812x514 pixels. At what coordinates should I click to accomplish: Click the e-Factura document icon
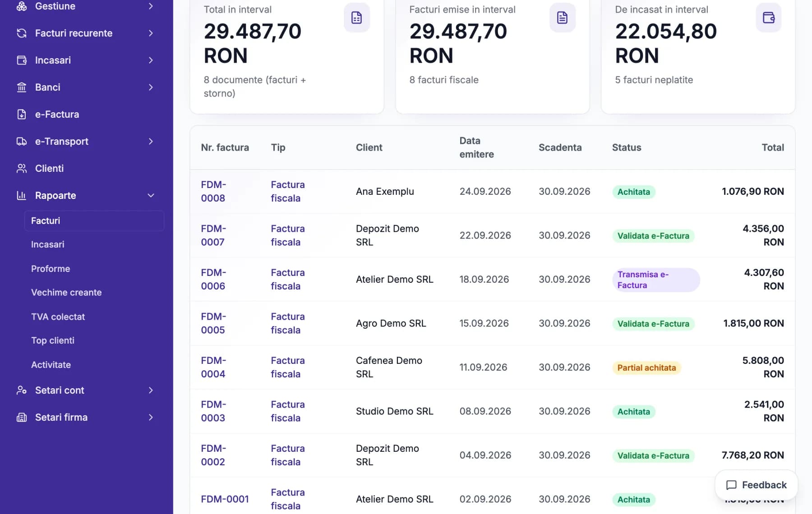tap(21, 114)
